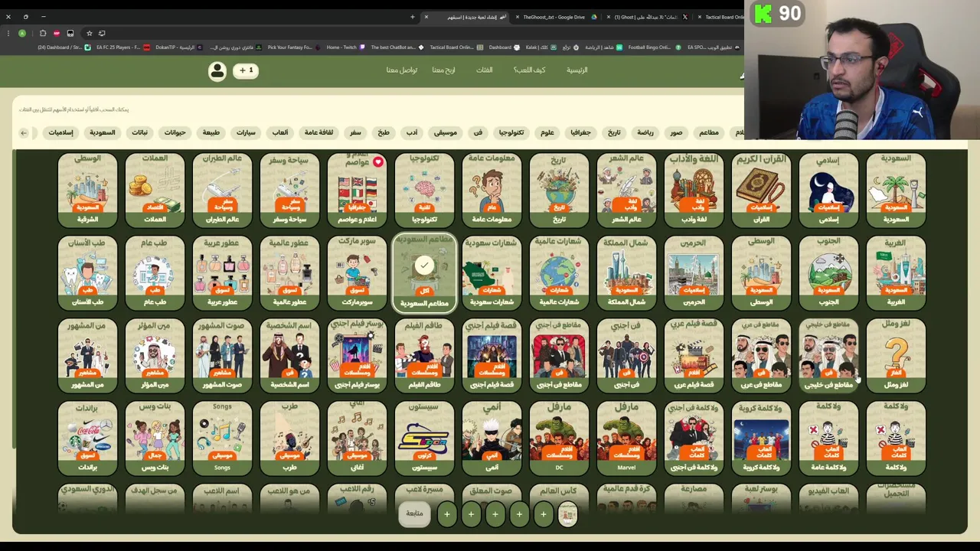Select the براندات brands card
980x551 pixels.
87,438
